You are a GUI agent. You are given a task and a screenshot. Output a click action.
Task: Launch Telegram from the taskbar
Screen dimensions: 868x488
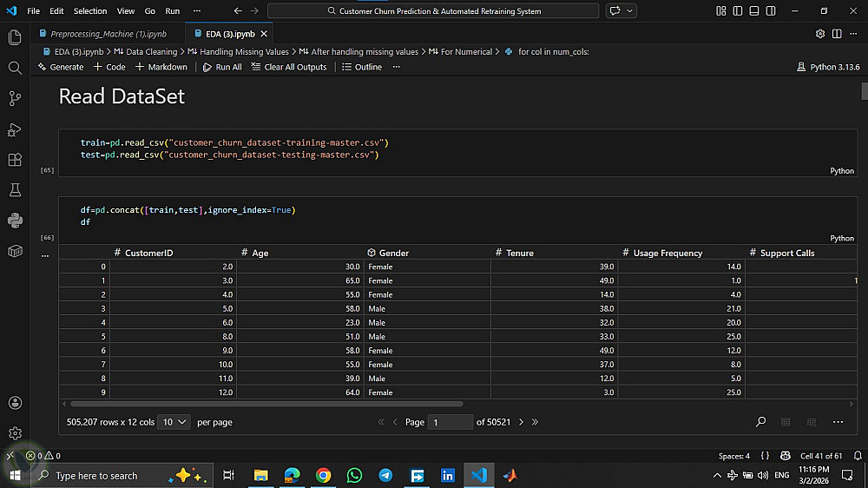(x=385, y=475)
